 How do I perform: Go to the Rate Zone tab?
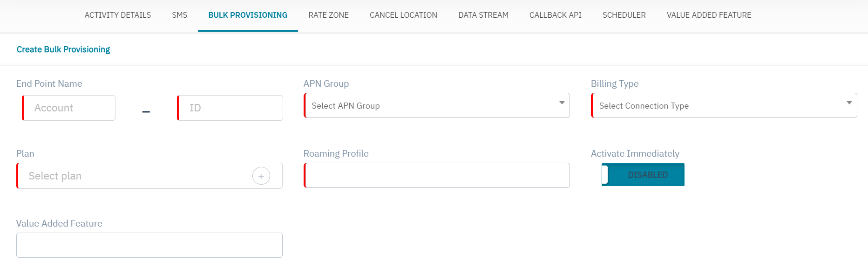click(328, 15)
